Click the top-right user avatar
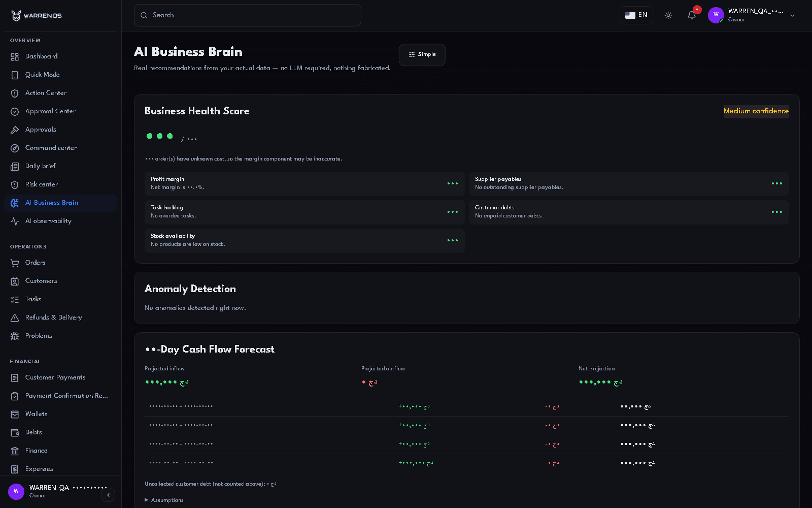Image resolution: width=812 pixels, height=508 pixels. [x=716, y=15]
